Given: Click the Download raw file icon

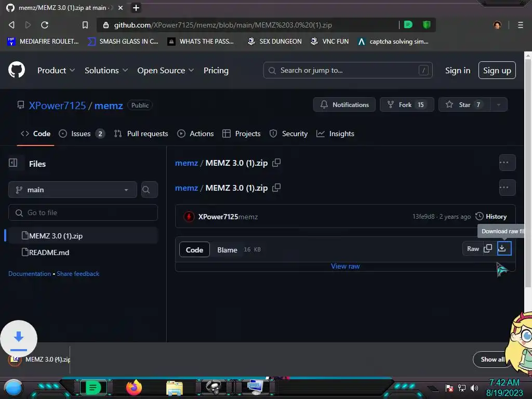Looking at the screenshot, I should [504, 248].
